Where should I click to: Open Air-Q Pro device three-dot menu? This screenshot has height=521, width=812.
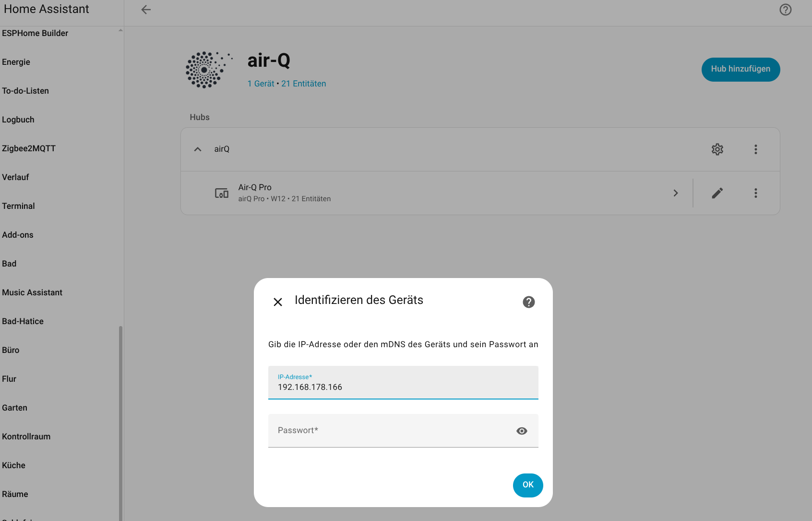(x=755, y=193)
